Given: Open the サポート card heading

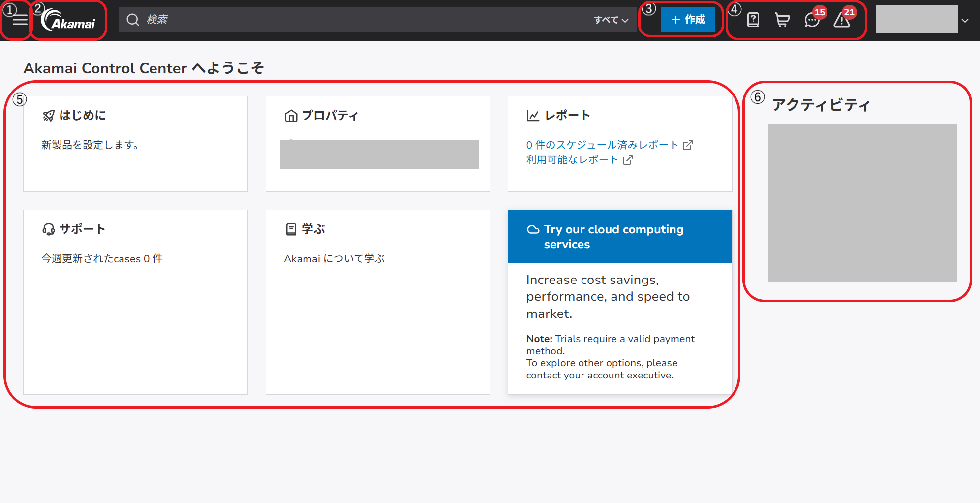Looking at the screenshot, I should click(82, 229).
